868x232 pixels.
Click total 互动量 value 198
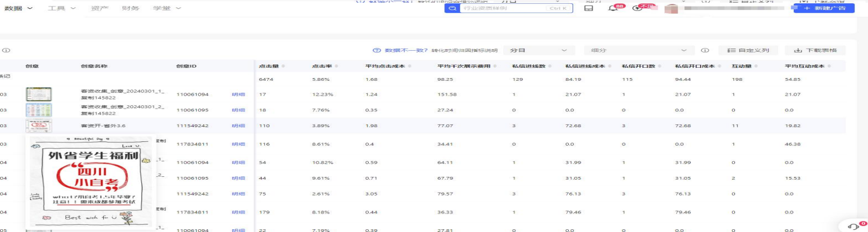tap(737, 79)
